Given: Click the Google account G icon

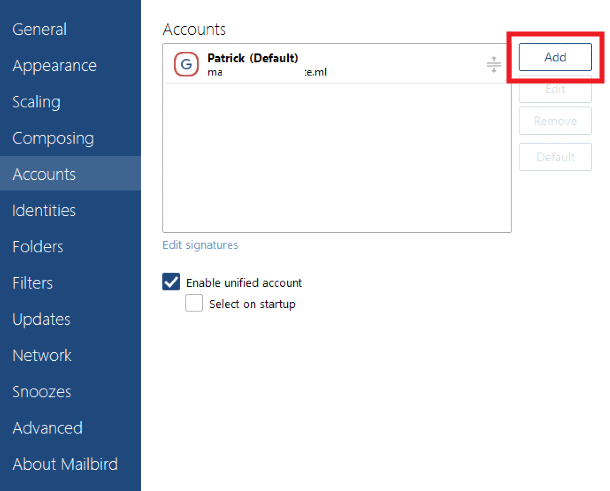Looking at the screenshot, I should tap(186, 64).
